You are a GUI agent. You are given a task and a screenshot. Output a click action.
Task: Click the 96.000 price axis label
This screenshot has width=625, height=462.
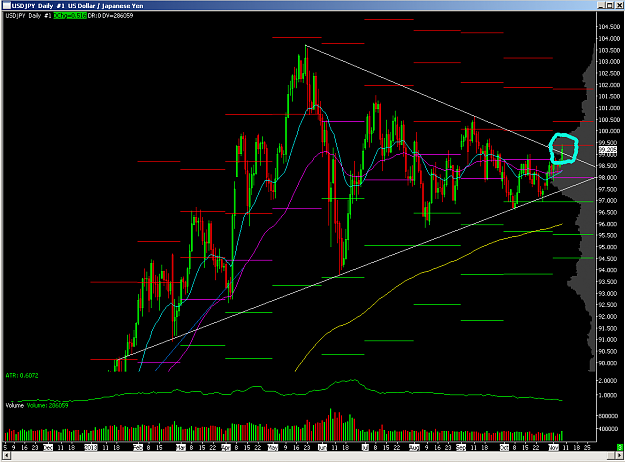pyautogui.click(x=609, y=224)
